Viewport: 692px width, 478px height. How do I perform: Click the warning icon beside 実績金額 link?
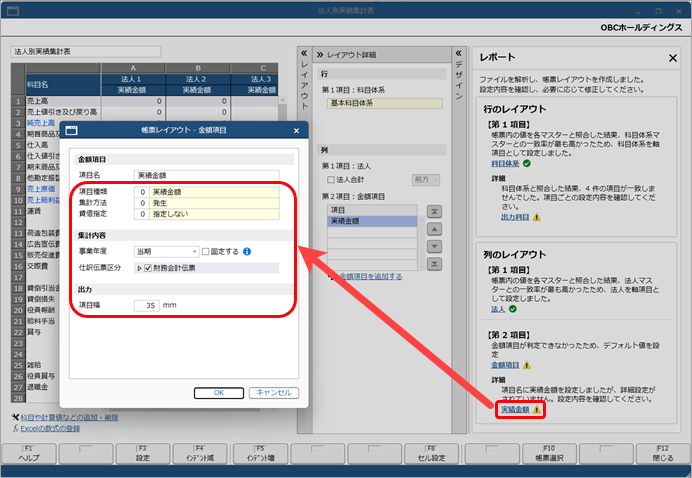[x=536, y=410]
